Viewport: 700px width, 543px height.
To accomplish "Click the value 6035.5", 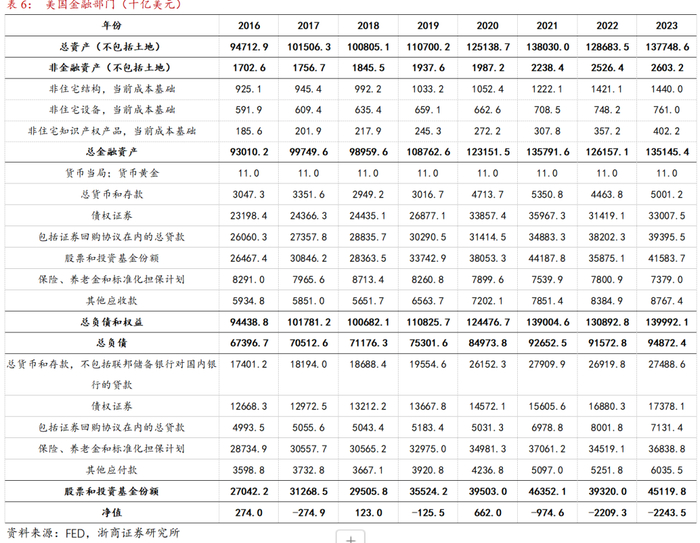I will 667,470.
